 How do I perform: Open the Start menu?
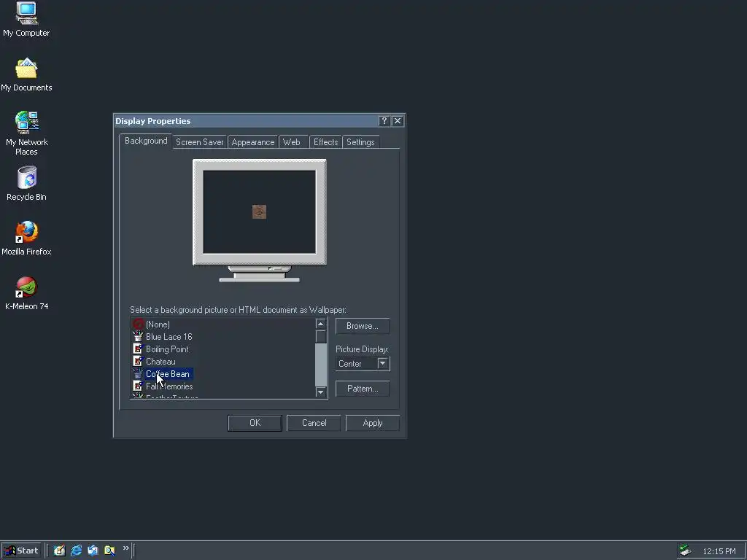click(x=21, y=551)
